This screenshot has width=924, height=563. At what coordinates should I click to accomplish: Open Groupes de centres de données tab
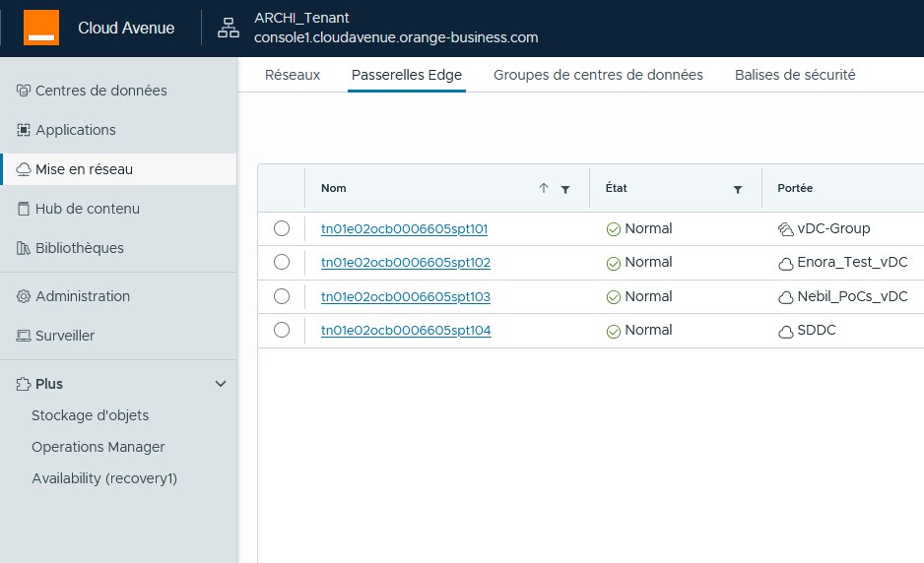point(598,75)
